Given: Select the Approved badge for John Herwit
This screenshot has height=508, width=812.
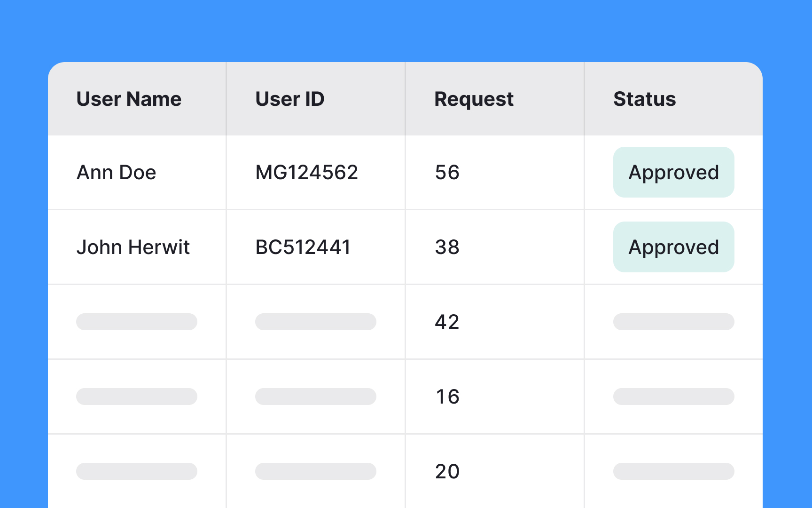Looking at the screenshot, I should pyautogui.click(x=673, y=247).
